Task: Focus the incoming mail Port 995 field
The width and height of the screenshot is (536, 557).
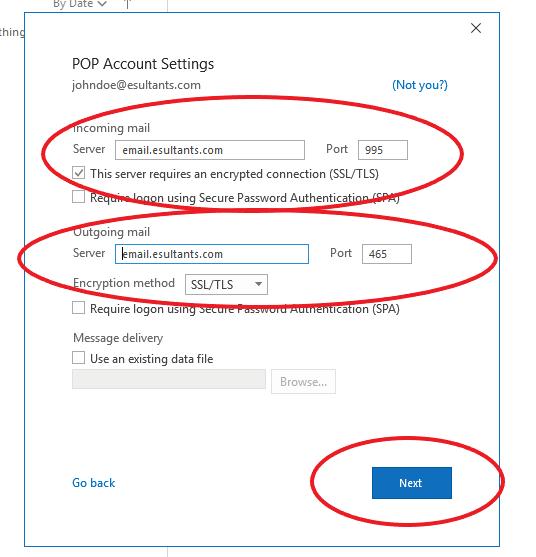Action: tap(383, 150)
